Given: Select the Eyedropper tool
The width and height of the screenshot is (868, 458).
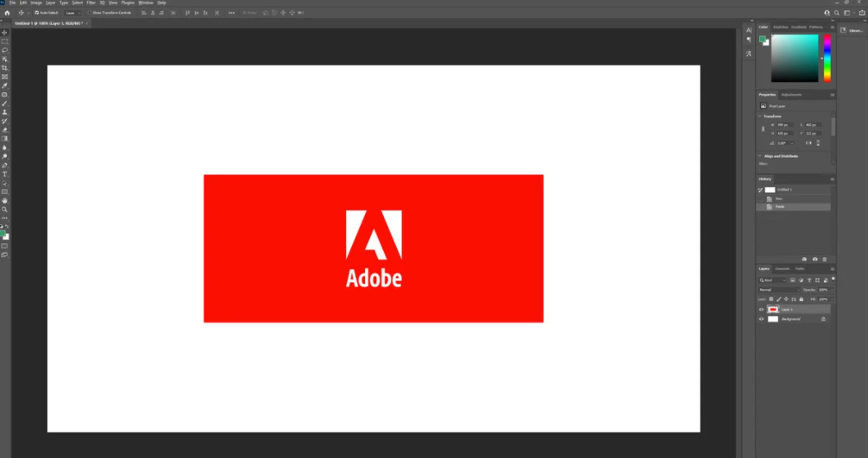Looking at the screenshot, I should click(x=5, y=85).
